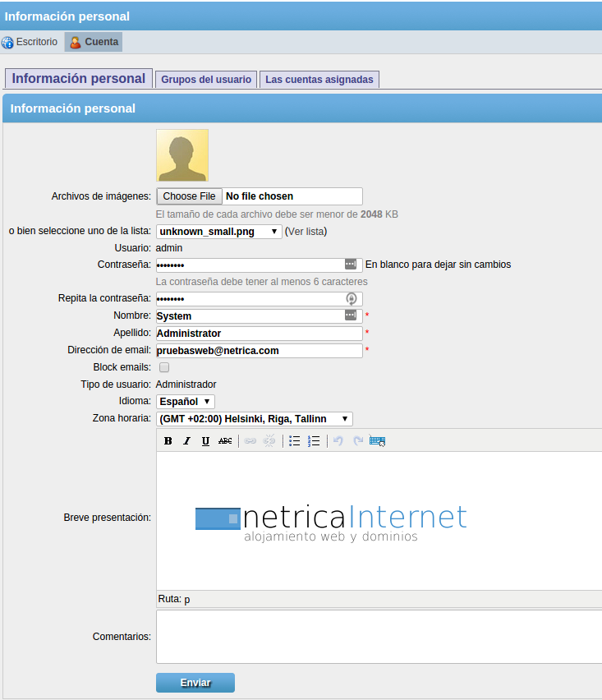Submit the form with Enviar
Screen dimensions: 602x700
coord(195,683)
